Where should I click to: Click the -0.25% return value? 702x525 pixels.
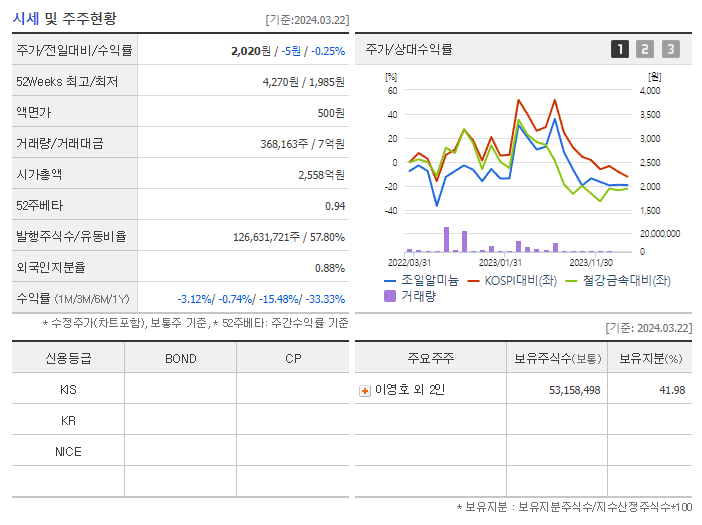click(328, 51)
